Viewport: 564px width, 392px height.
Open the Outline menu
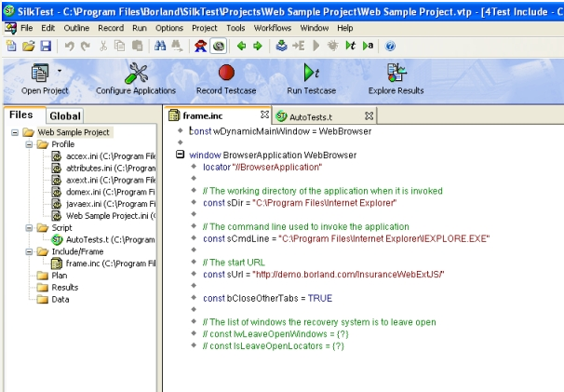point(76,28)
